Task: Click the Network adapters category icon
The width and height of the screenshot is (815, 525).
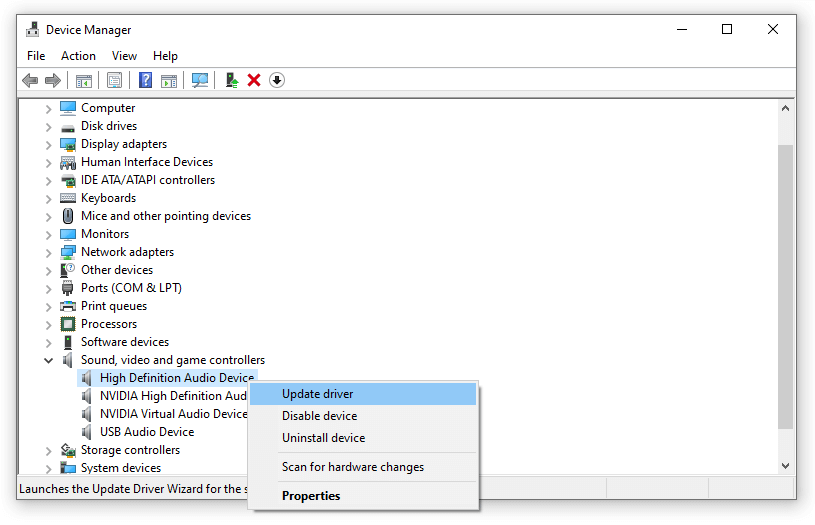Action: coord(68,253)
